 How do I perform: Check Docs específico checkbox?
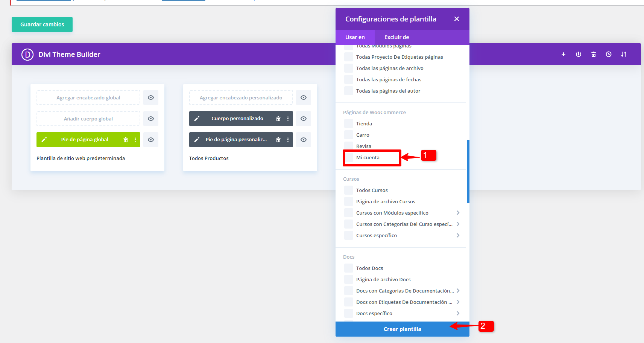coord(349,313)
